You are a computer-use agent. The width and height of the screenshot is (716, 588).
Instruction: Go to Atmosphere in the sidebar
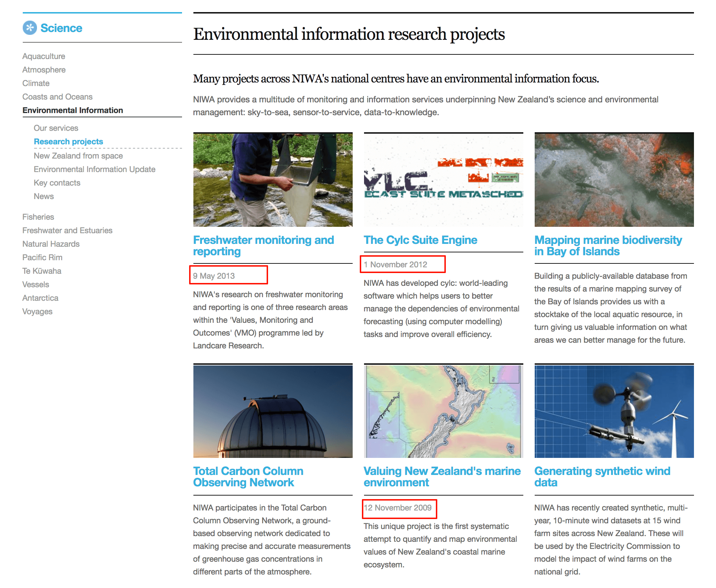tap(44, 70)
